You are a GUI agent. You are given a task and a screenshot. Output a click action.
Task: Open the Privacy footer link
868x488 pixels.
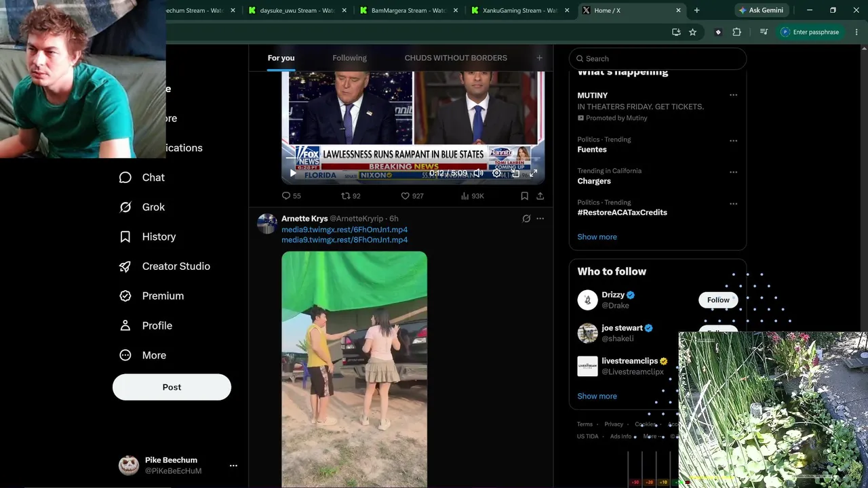614,424
